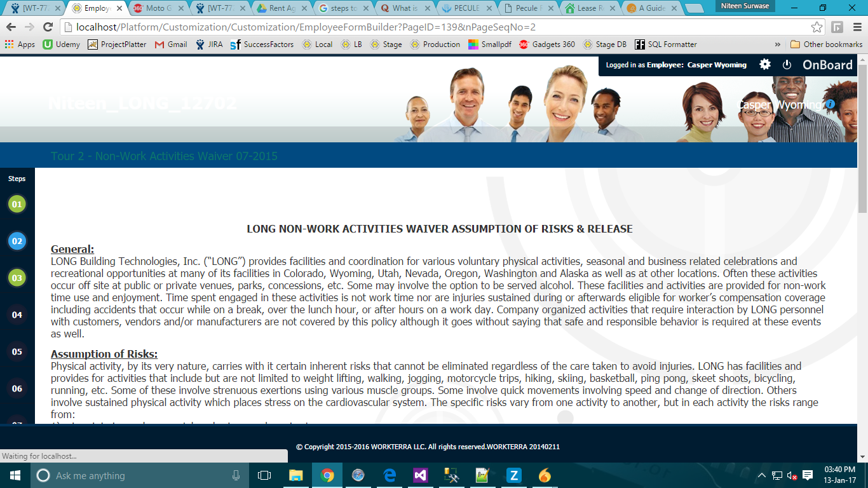Switch to the Moto G browser tab
Viewport: 868px width, 488px height.
[158, 9]
